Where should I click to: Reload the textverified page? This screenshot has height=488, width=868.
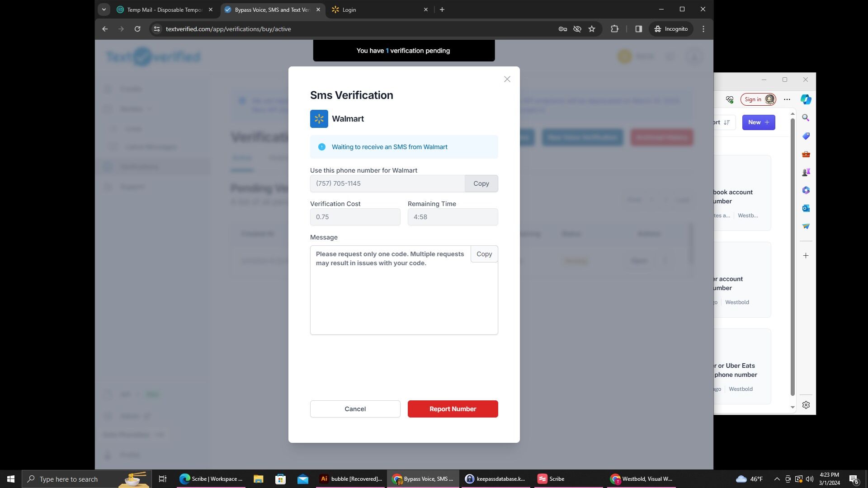pos(137,29)
